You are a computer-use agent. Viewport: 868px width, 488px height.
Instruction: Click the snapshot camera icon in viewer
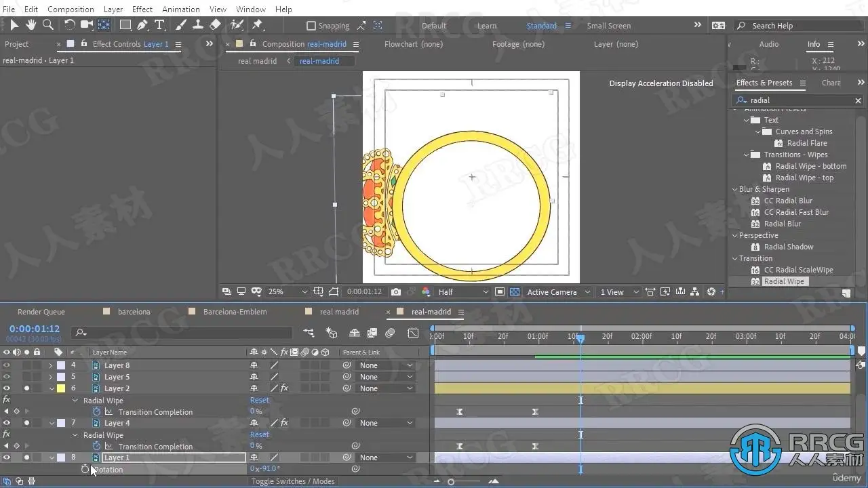(396, 292)
